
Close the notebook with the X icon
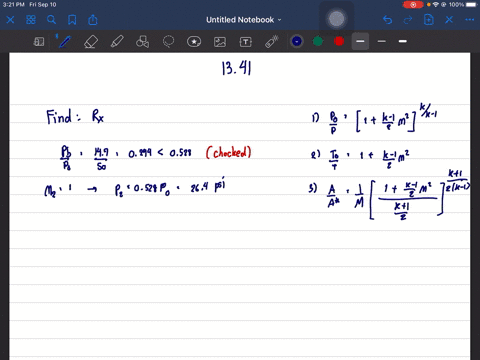[10, 20]
